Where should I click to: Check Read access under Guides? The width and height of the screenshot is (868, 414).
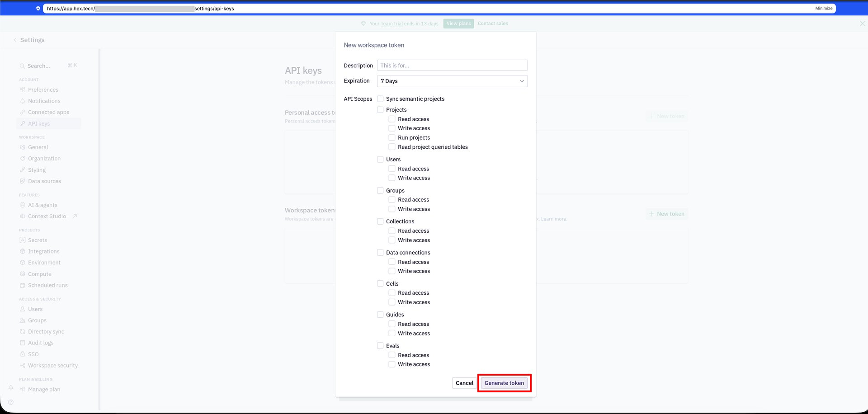pyautogui.click(x=392, y=324)
